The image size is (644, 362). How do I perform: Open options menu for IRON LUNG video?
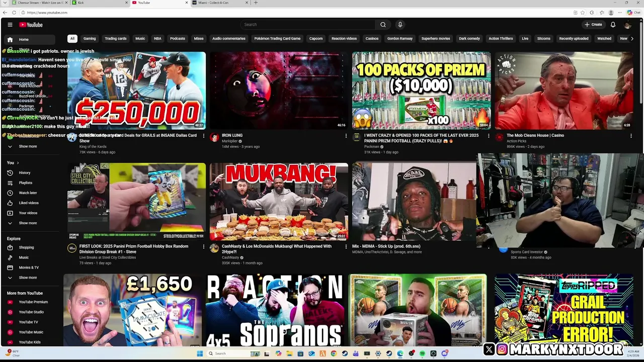point(346,136)
